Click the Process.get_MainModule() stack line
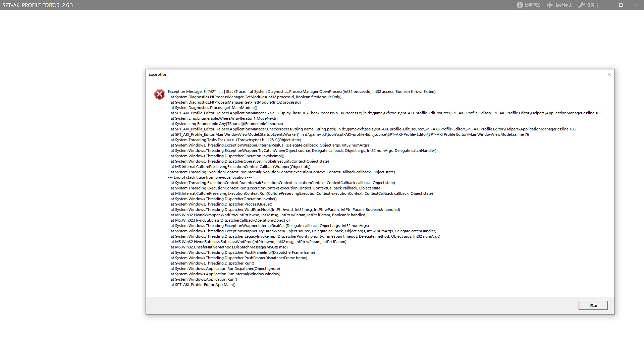The height and width of the screenshot is (345, 644). [214, 108]
